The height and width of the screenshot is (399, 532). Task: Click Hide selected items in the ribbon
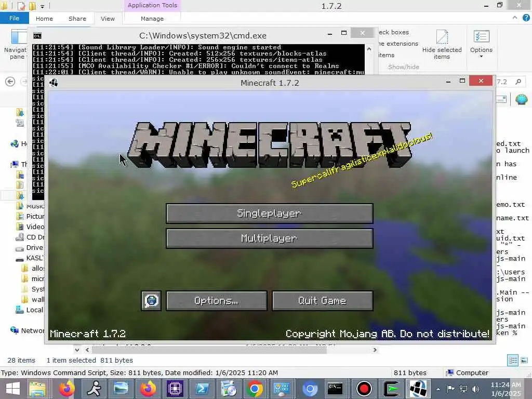(442, 45)
